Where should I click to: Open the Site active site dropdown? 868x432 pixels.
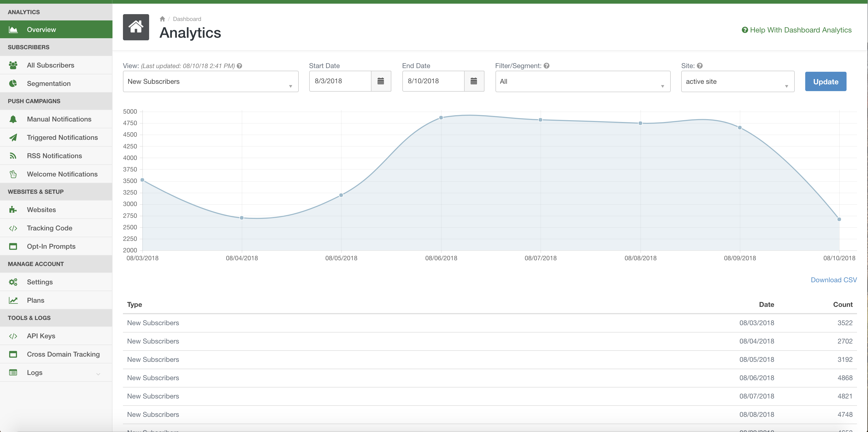pos(737,81)
